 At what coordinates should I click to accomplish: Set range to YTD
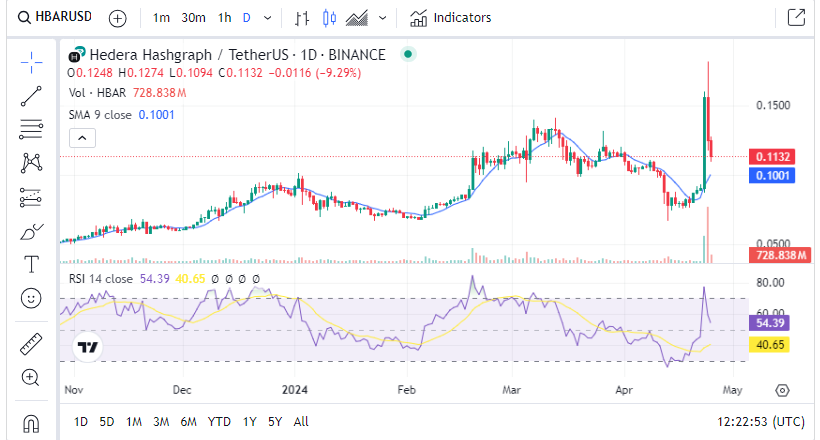(x=219, y=422)
